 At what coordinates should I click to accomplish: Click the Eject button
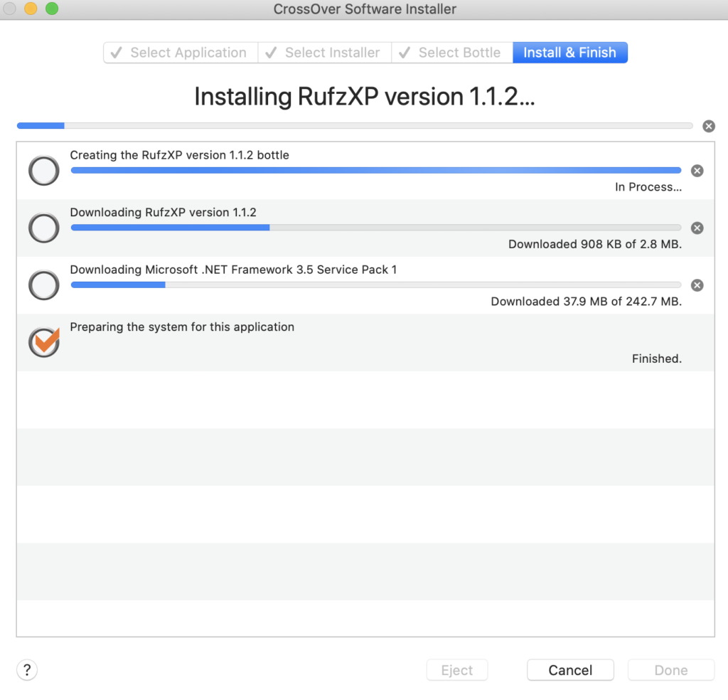[x=457, y=670]
